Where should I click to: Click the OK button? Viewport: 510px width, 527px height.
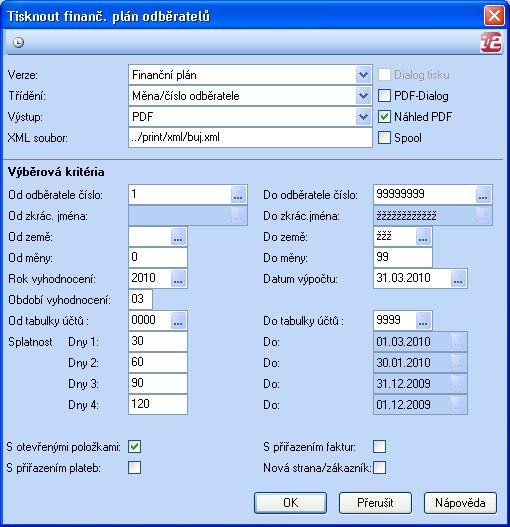(290, 503)
